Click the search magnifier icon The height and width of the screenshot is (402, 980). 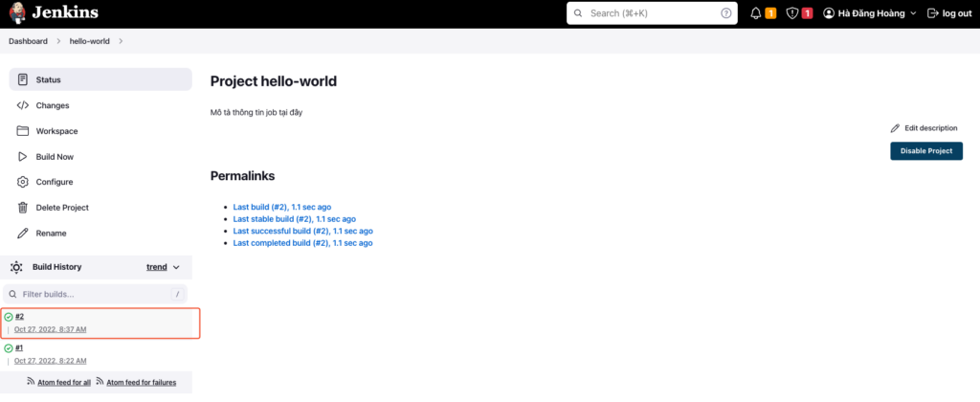(x=577, y=13)
